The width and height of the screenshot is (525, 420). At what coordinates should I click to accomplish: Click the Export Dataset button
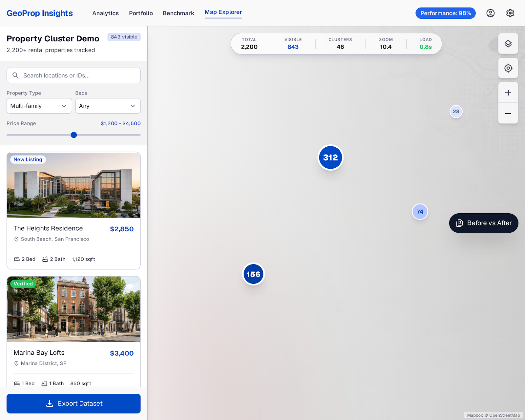(73, 404)
